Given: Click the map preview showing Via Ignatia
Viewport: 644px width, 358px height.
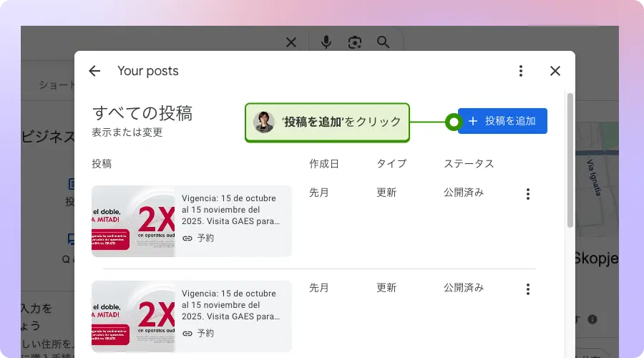Looking at the screenshot, I should coord(597,179).
